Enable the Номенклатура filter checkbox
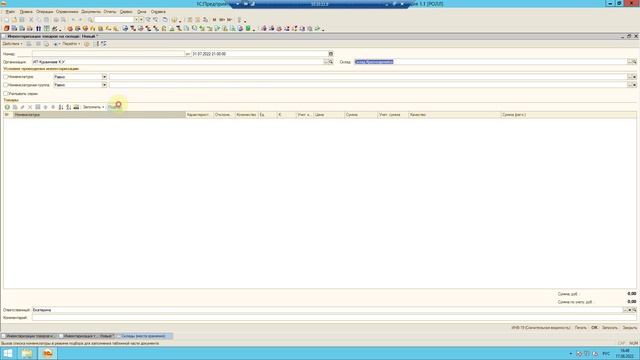The width and height of the screenshot is (640, 360). tap(6, 77)
